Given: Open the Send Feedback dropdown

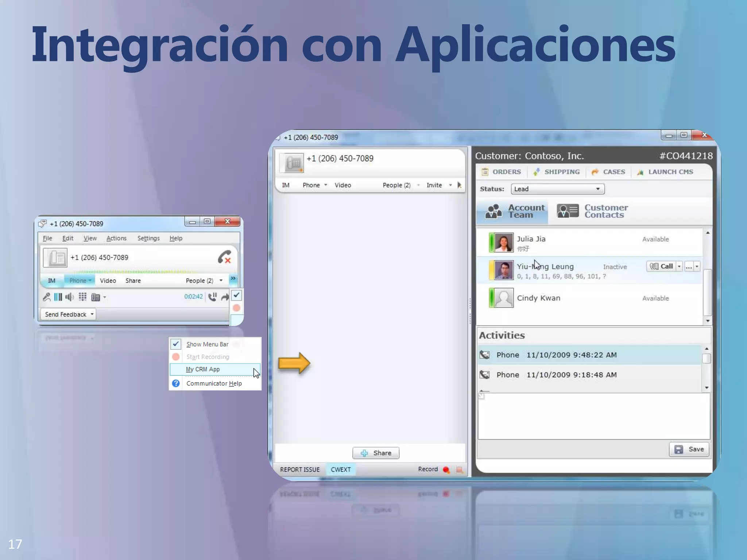Looking at the screenshot, I should tap(69, 314).
